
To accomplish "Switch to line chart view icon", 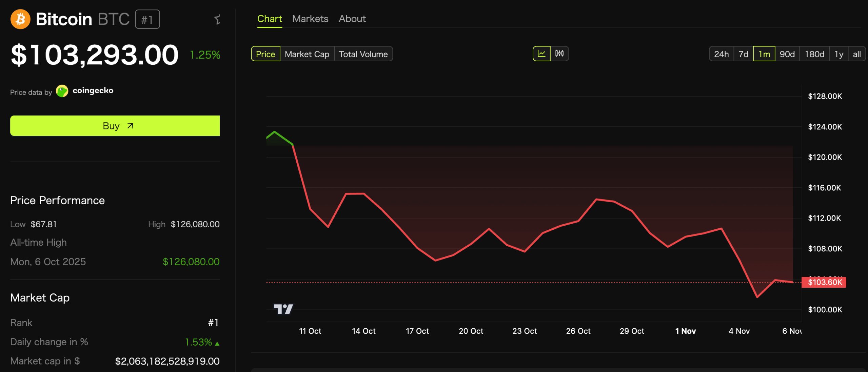I will point(541,54).
